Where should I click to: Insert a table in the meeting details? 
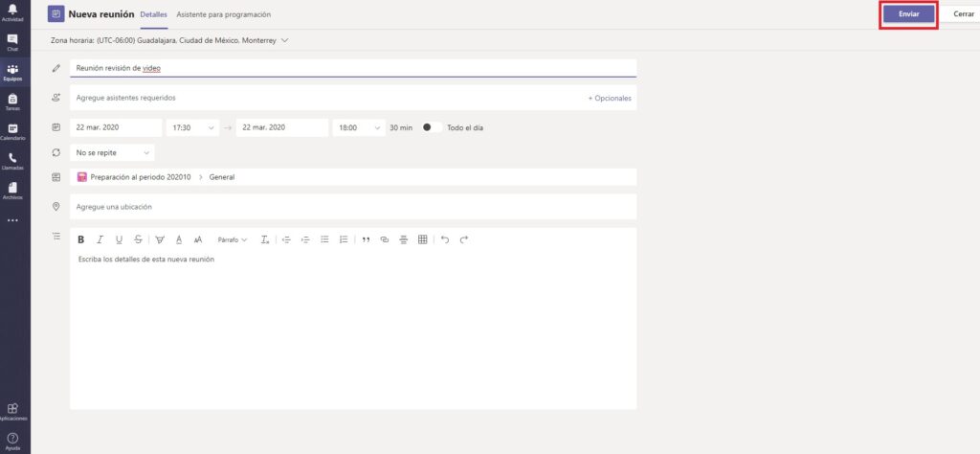coord(422,239)
